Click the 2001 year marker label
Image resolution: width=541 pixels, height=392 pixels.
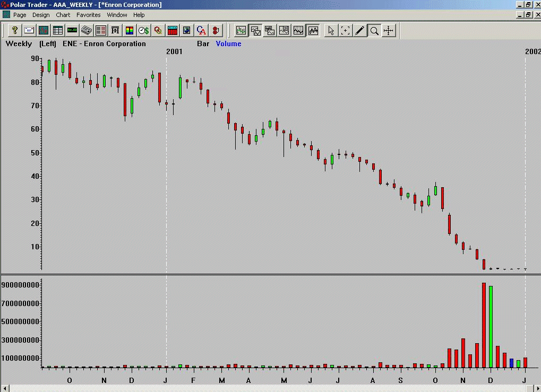point(174,51)
